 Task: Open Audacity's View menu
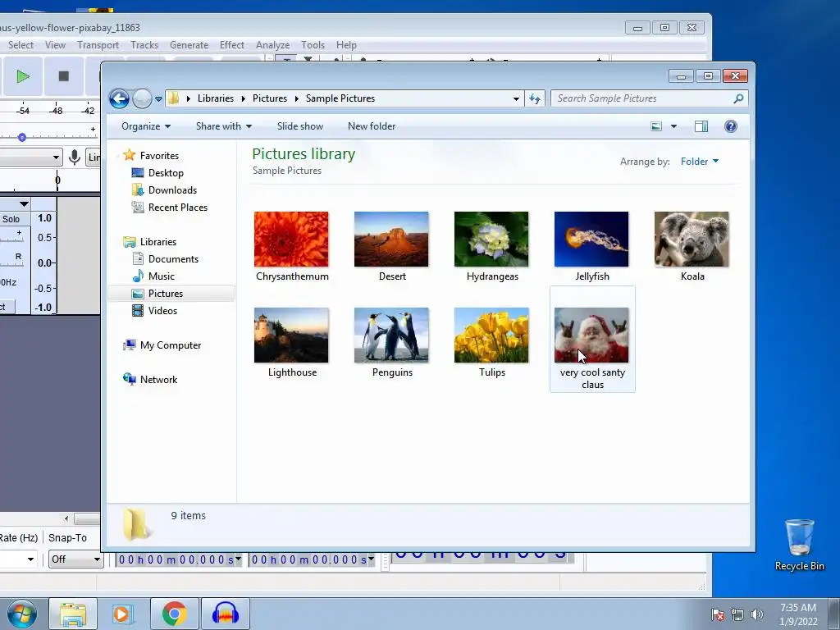coord(55,45)
